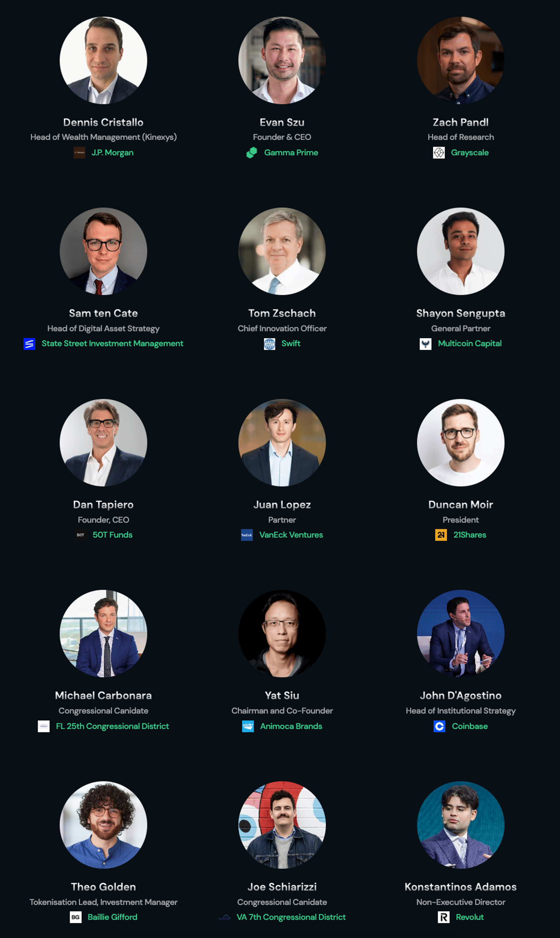The image size is (560, 938).
Task: Click the green Gamma Prime logo icon
Action: click(252, 153)
